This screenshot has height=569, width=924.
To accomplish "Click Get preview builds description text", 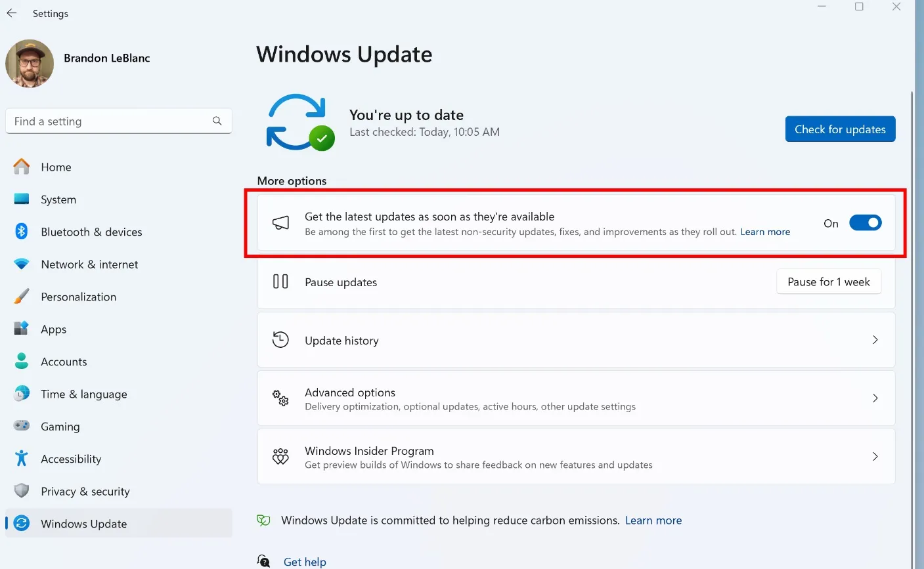I will click(x=479, y=465).
